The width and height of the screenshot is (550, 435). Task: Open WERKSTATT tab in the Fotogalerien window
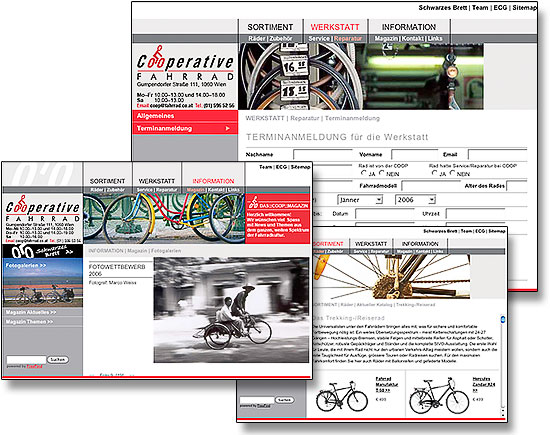(157, 181)
